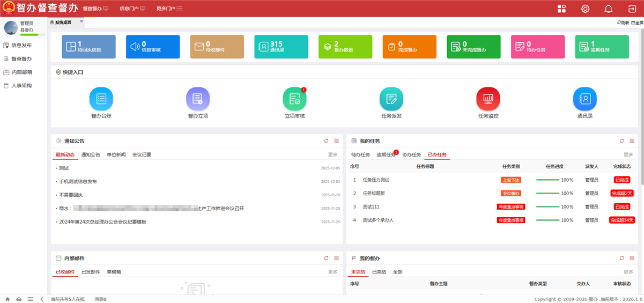Select the 会议纪要 tab in announcements
Viewport: 644px width, 303px height.
[142, 155]
